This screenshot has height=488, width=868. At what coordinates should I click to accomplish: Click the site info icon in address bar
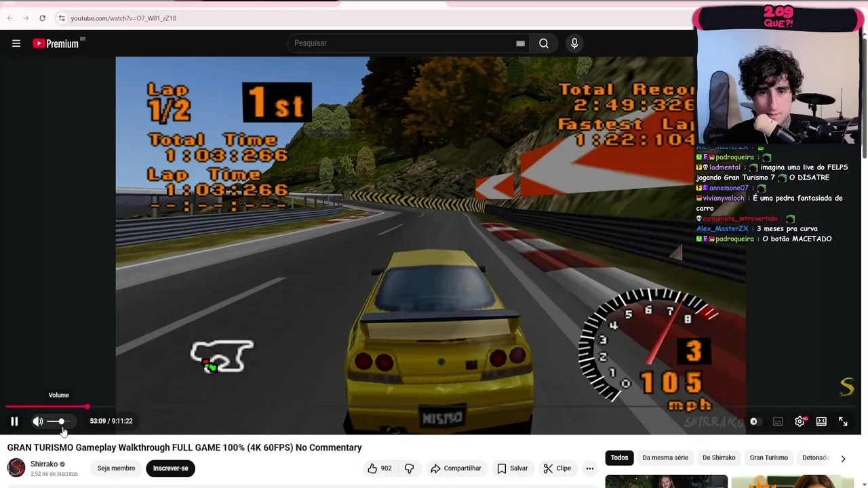click(x=61, y=18)
